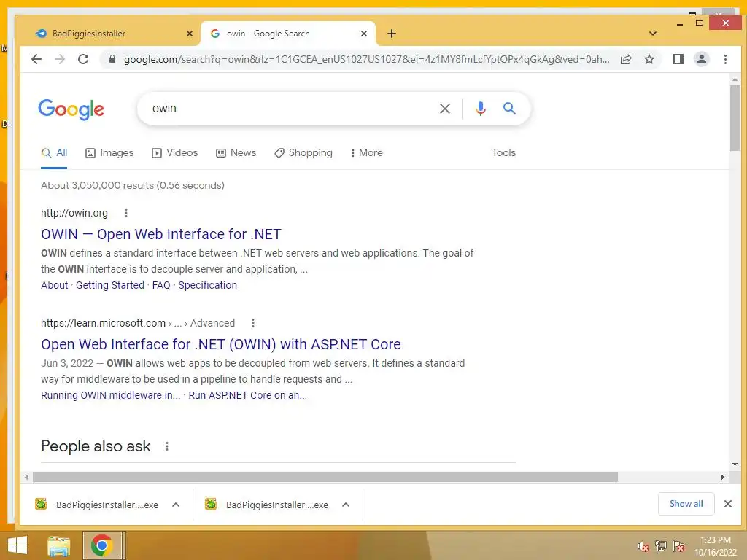
Task: Click the address bar URL
Action: [366, 59]
